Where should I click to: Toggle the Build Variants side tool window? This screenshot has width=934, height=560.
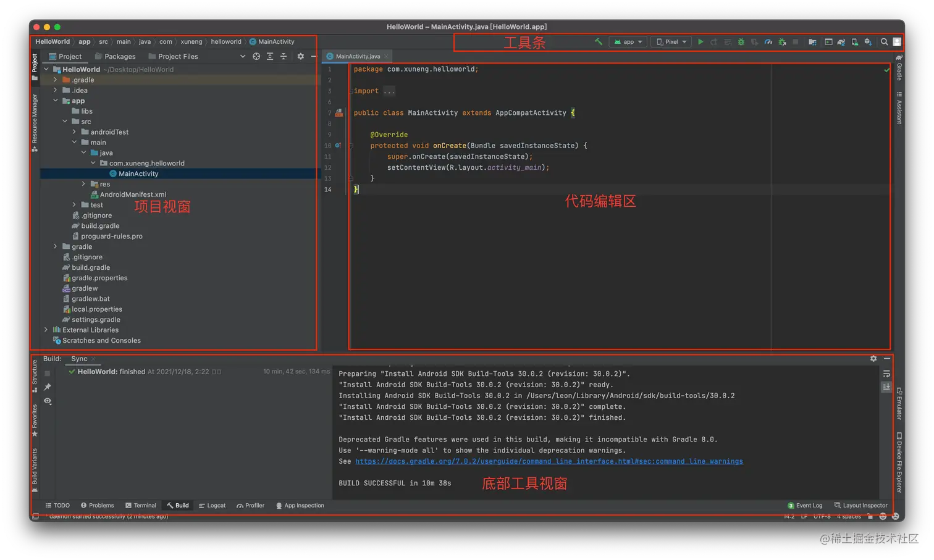point(35,470)
